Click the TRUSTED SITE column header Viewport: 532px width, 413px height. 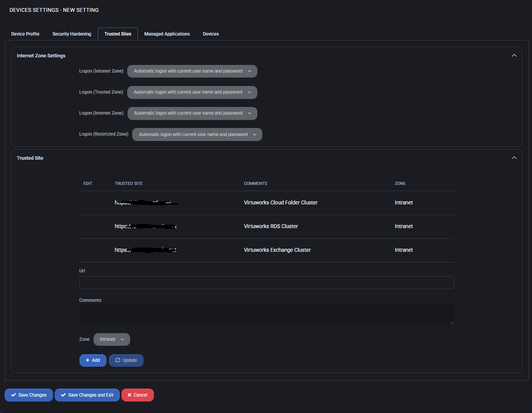(x=129, y=183)
